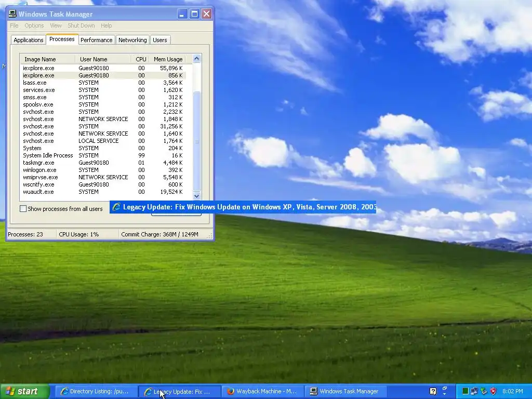
Task: Sort by the CPU column header
Action: click(140, 59)
